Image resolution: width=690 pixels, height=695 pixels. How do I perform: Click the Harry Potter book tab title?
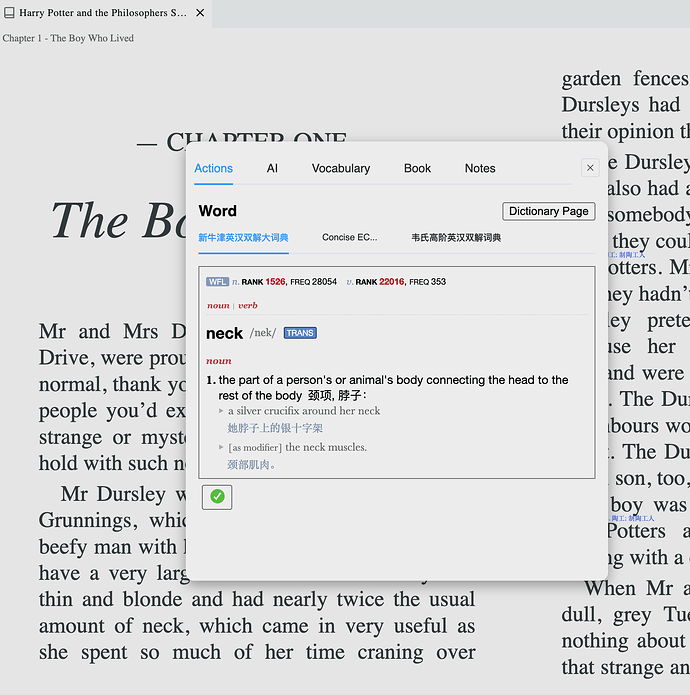(103, 13)
